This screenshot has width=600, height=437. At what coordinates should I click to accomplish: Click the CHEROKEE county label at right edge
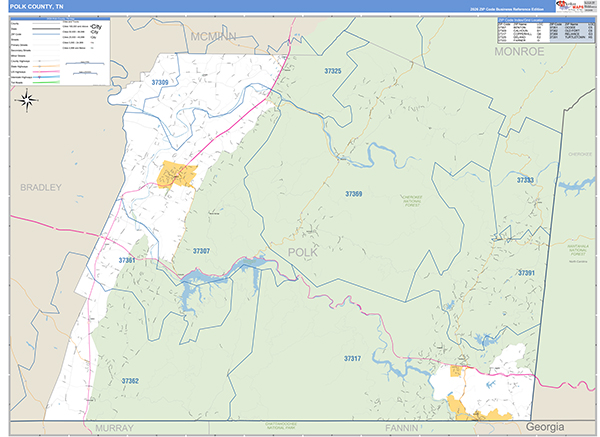[580, 154]
